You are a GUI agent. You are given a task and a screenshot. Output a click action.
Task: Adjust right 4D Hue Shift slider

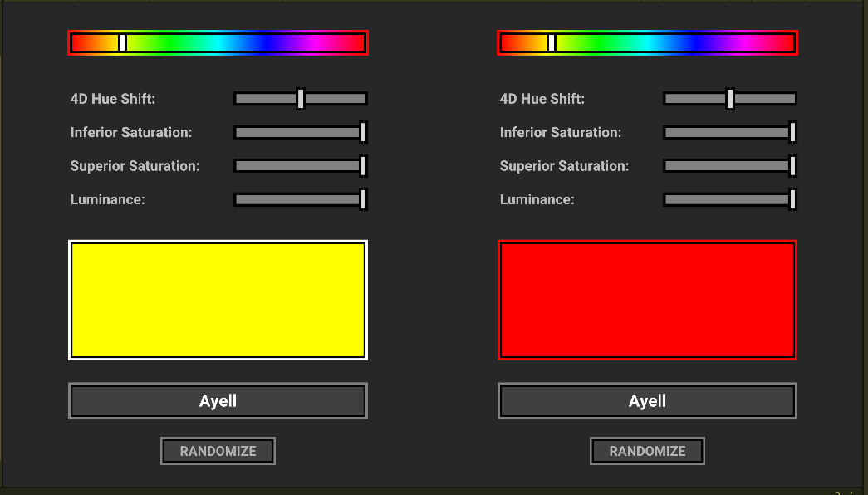pos(730,98)
